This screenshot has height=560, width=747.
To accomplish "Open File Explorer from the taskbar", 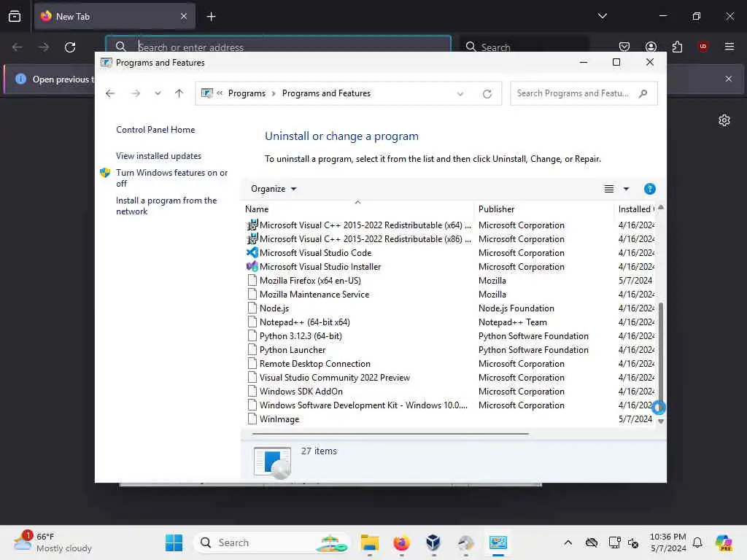I will (x=370, y=542).
